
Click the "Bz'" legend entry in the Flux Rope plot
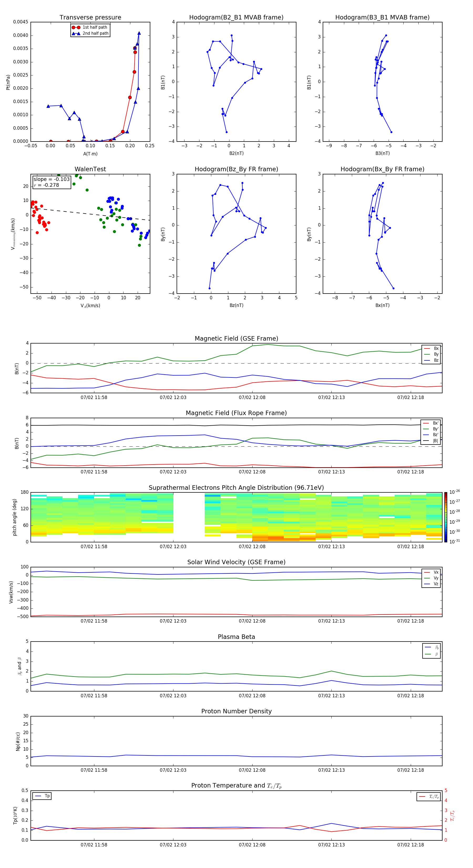(431, 435)
